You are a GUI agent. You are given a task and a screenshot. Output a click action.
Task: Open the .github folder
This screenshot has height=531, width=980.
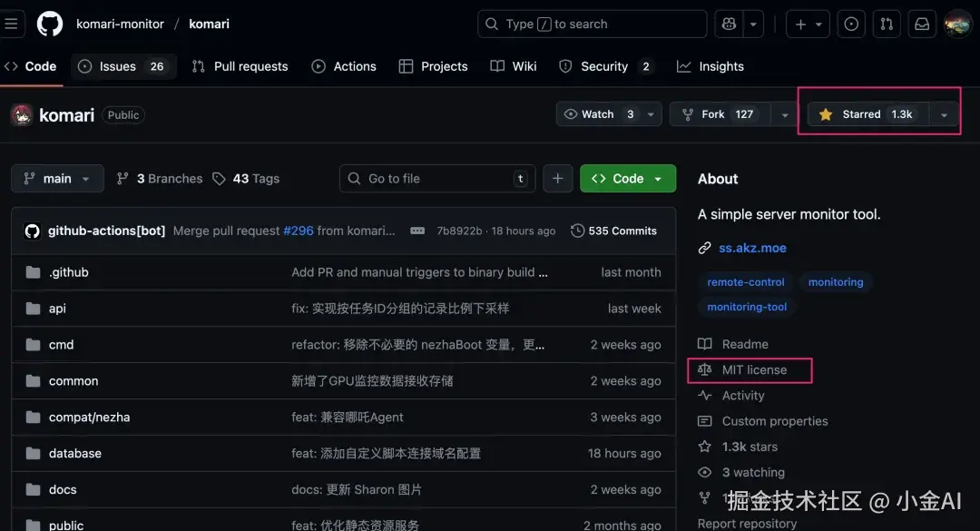coord(69,272)
